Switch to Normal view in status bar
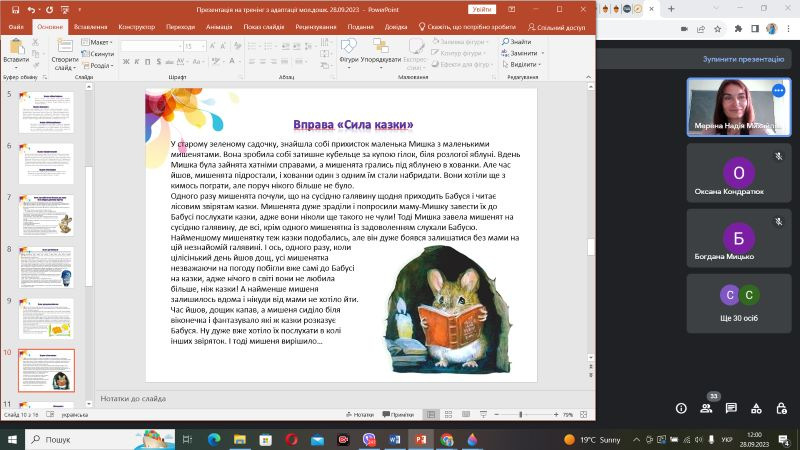Viewport: 800px width, 450px height. pyautogui.click(x=431, y=415)
